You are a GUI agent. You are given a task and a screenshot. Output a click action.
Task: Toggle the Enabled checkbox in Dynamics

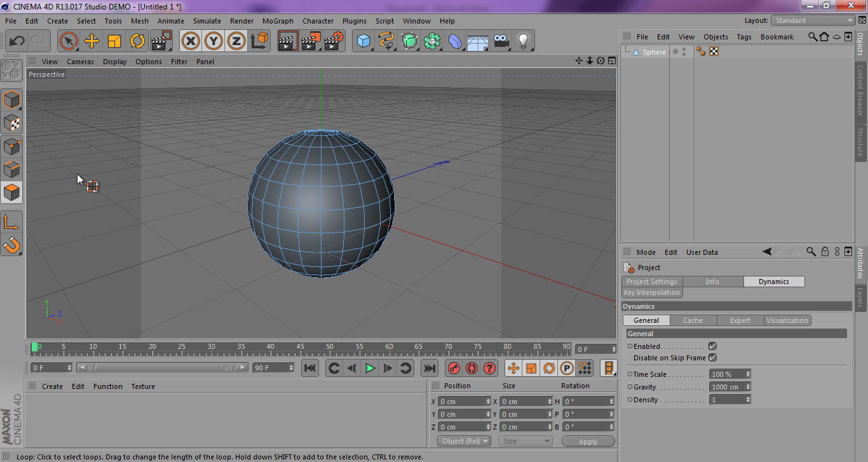(712, 346)
